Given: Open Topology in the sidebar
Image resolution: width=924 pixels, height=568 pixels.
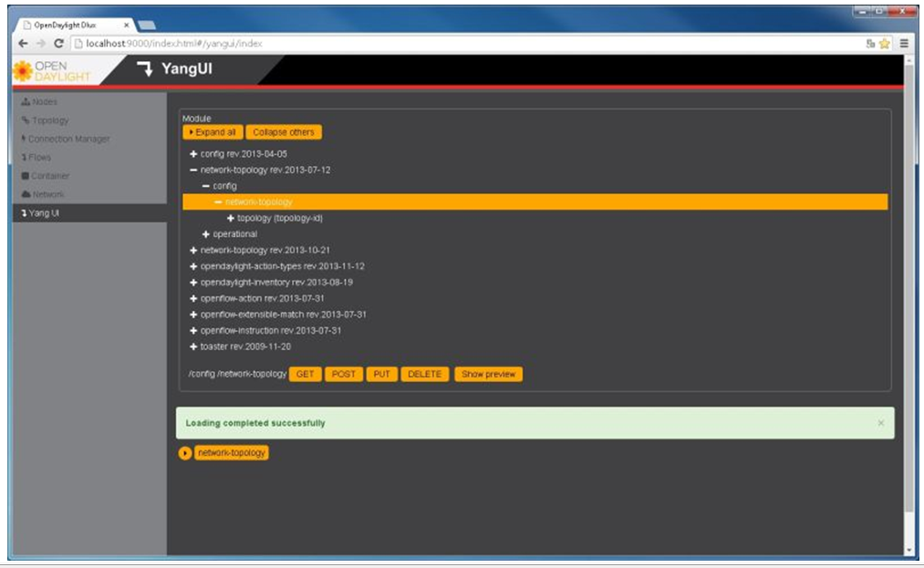Looking at the screenshot, I should 46,120.
